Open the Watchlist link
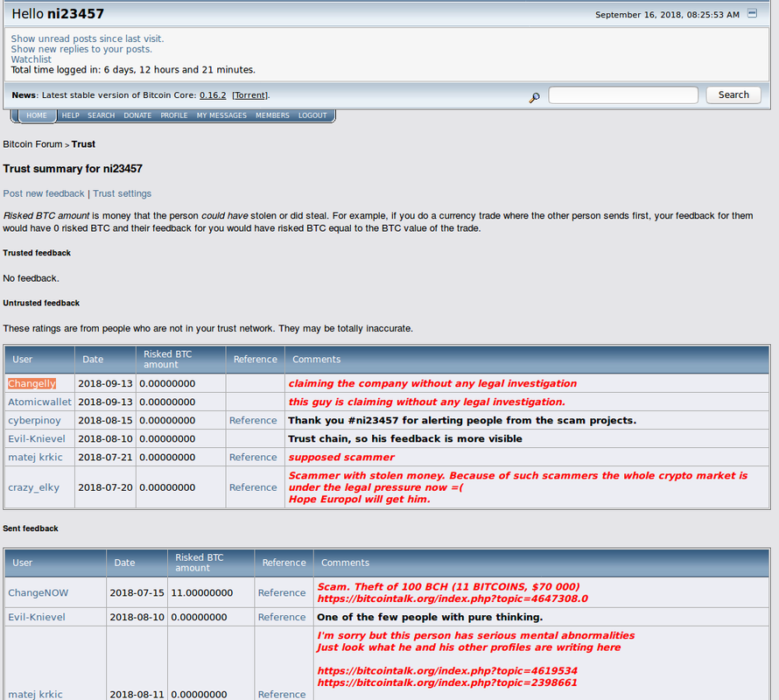The image size is (779, 700). tap(31, 59)
